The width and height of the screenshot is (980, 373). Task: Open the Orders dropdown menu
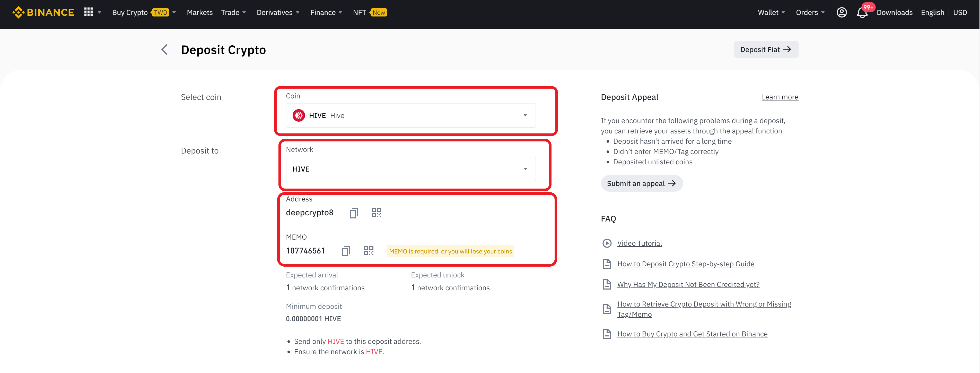[x=810, y=13]
